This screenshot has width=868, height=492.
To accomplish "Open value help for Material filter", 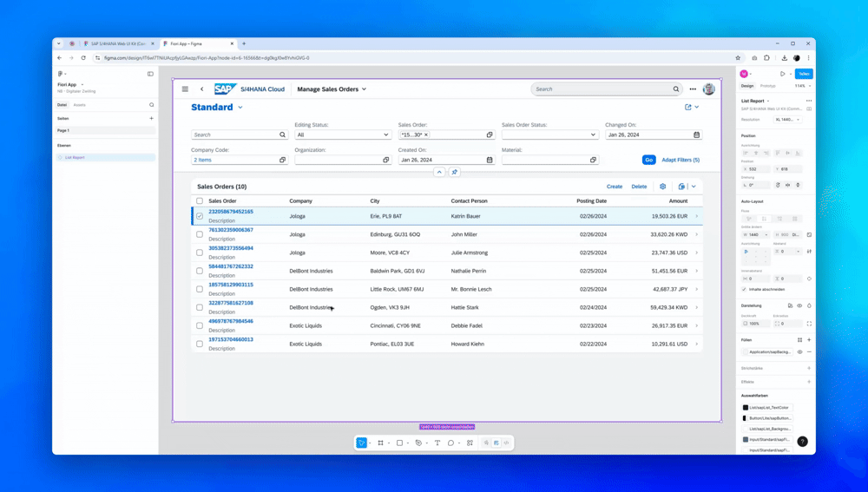I will [x=593, y=160].
